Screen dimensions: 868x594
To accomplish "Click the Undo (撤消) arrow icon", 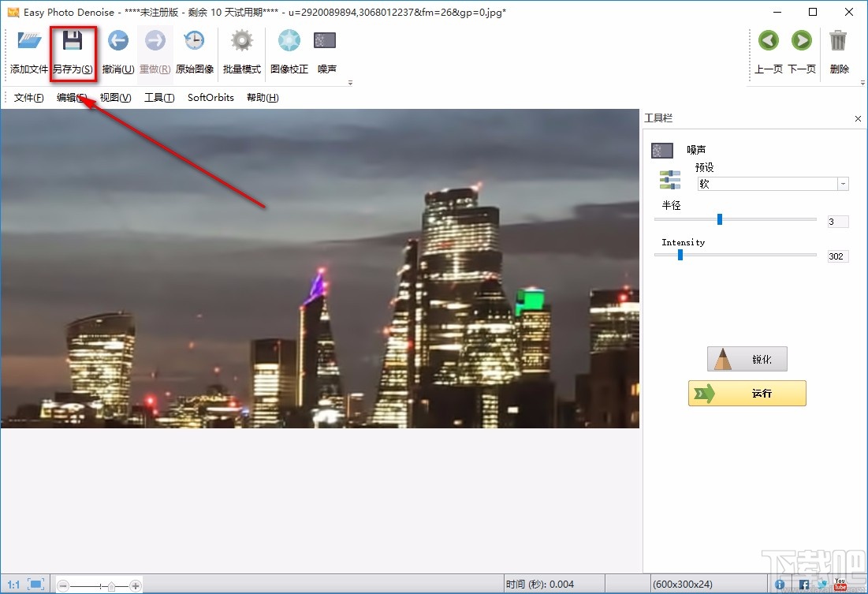I will click(x=118, y=41).
